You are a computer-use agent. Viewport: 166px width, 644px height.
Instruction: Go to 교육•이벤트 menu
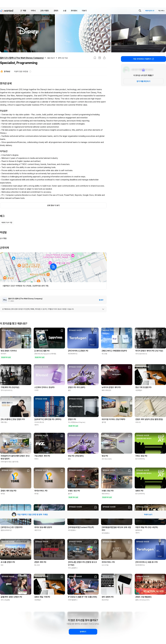(45, 11)
